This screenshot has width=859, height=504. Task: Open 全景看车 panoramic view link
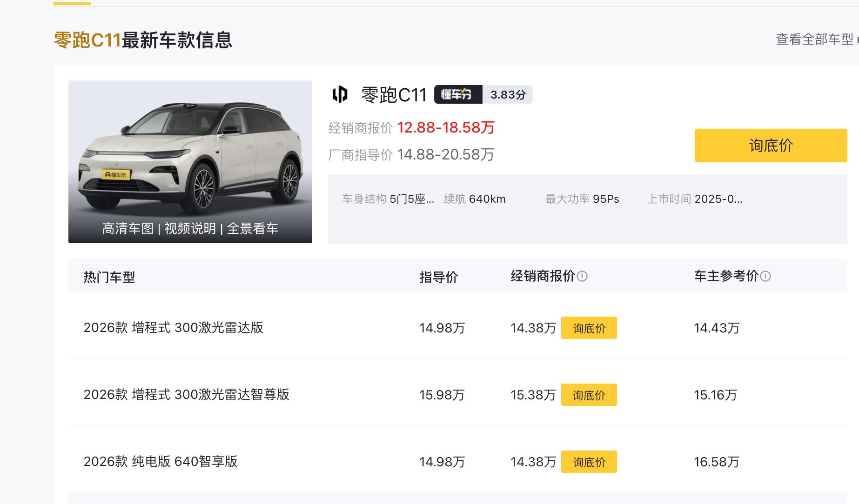253,229
